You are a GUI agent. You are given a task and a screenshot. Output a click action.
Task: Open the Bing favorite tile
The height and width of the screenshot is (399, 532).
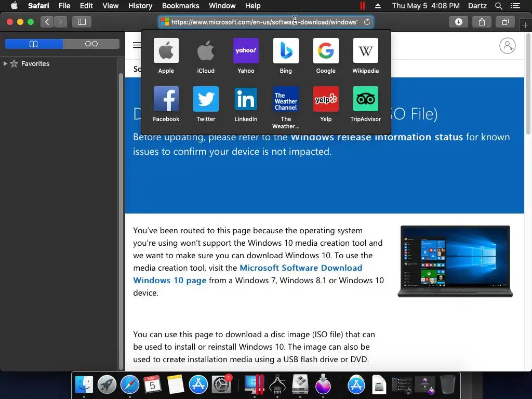pos(286,56)
